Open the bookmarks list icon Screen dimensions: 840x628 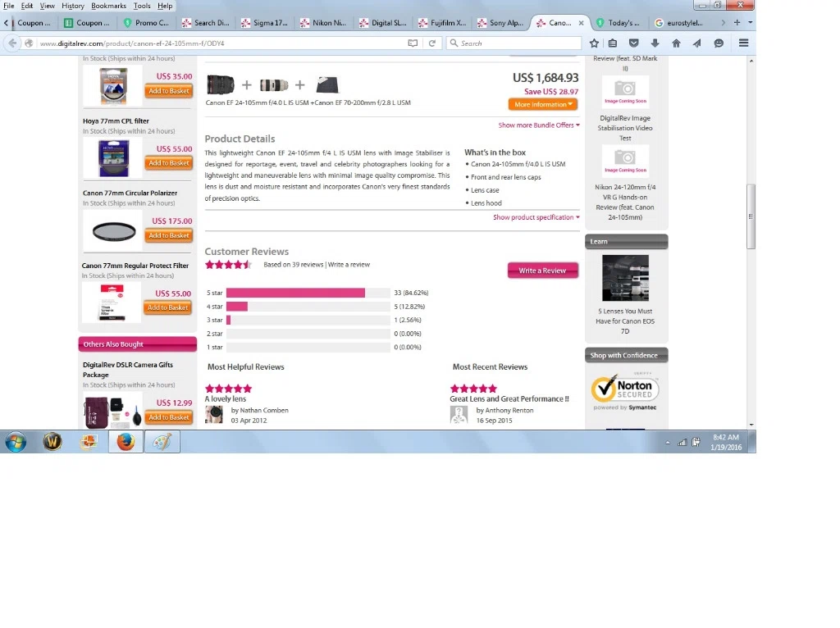613,43
